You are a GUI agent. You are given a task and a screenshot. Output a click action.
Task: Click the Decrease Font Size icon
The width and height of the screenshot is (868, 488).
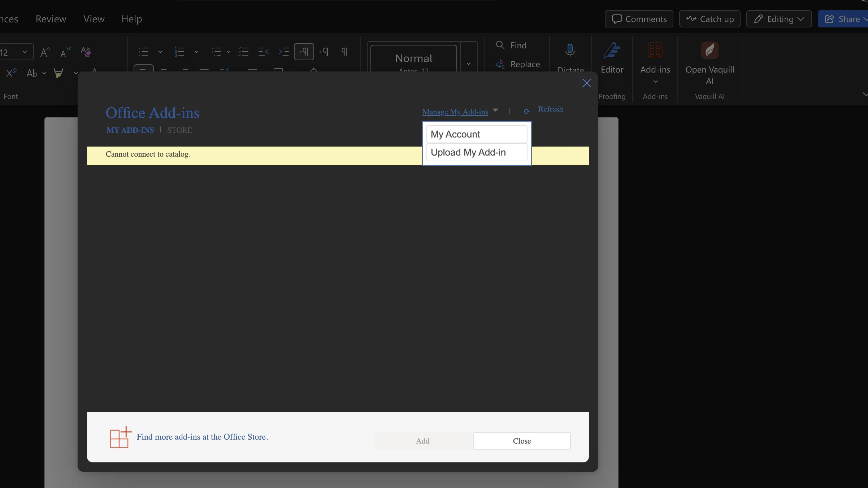[65, 52]
